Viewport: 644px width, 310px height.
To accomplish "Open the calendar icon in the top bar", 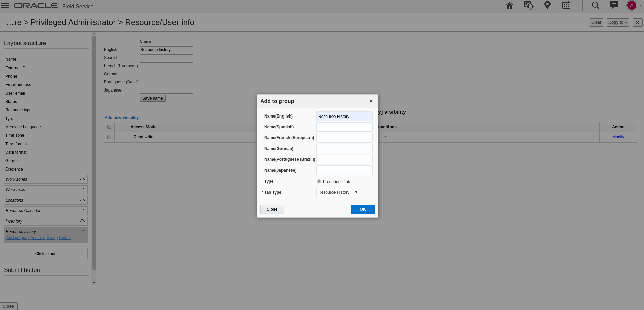I will (x=566, y=5).
